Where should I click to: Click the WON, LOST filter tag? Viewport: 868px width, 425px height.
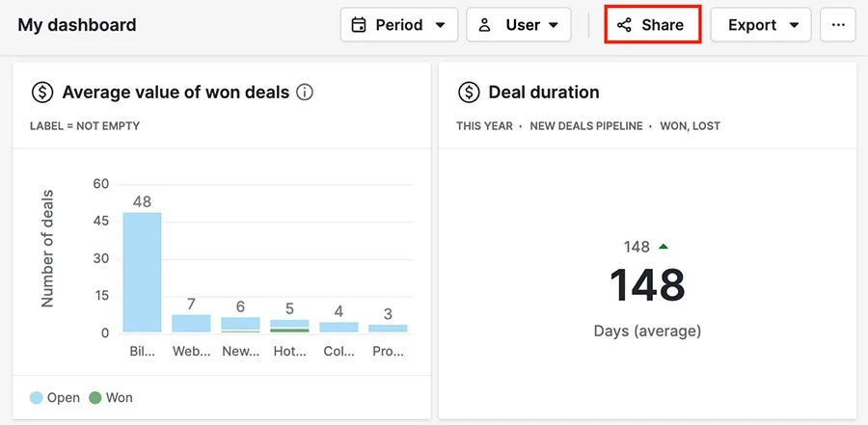coord(690,126)
